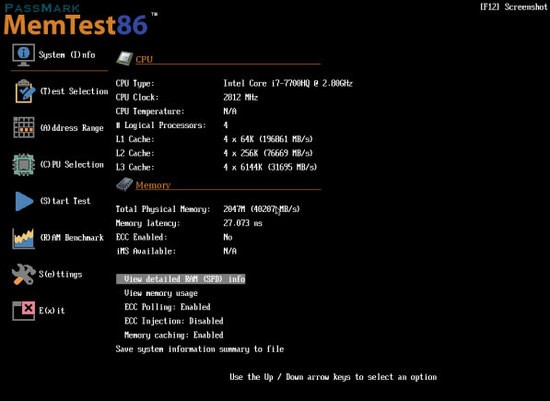This screenshot has width=550, height=401.
Task: Open the RAM Benchmark chart icon
Action: tap(24, 238)
